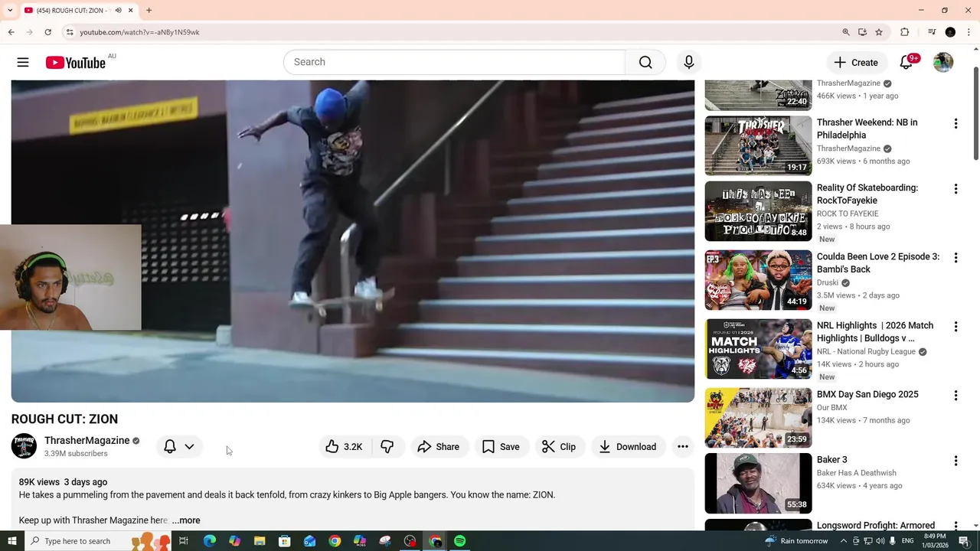Like the video with thumbs up
Image resolution: width=980 pixels, height=551 pixels.
[344, 447]
